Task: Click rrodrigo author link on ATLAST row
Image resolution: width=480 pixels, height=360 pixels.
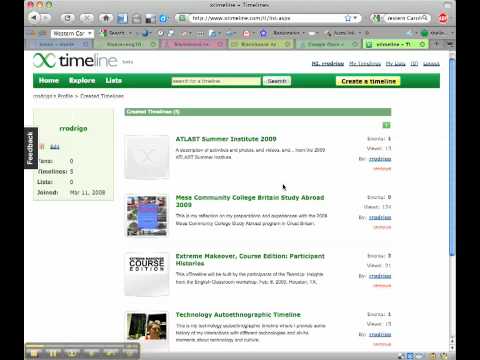Action: (x=380, y=159)
